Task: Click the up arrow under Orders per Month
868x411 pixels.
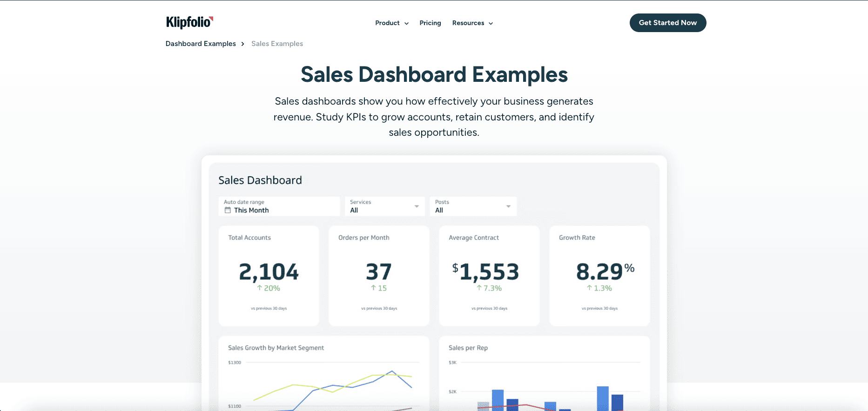Action: coord(373,288)
